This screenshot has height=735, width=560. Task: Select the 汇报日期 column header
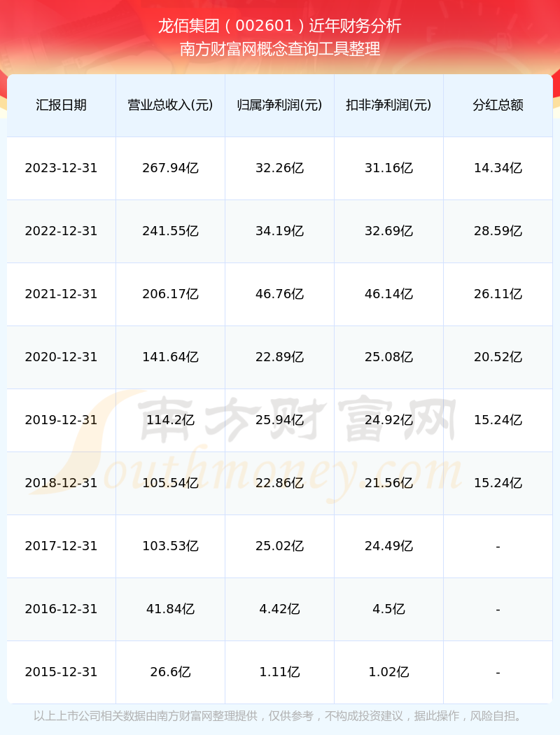(62, 105)
